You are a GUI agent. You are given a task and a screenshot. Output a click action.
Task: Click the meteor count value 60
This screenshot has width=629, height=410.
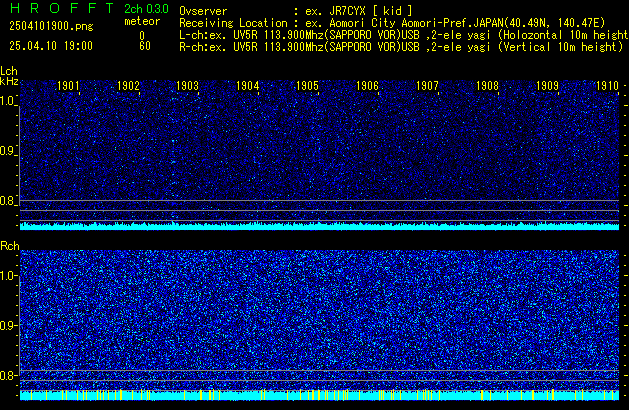[x=145, y=46]
